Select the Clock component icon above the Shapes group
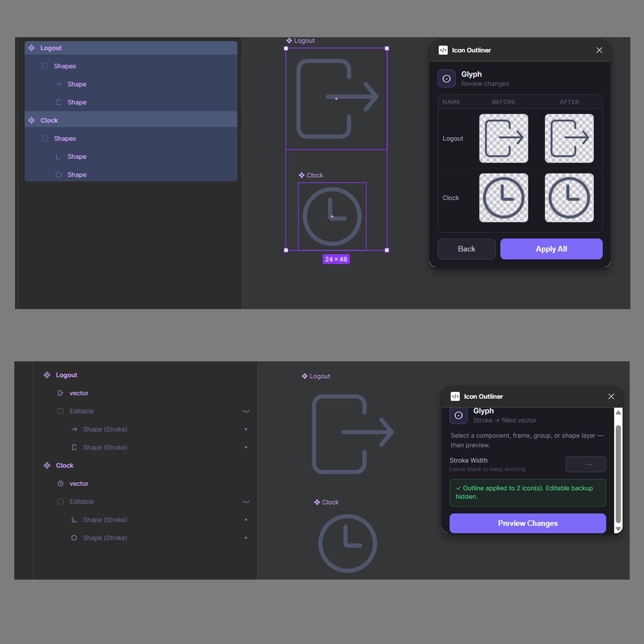 pos(31,120)
